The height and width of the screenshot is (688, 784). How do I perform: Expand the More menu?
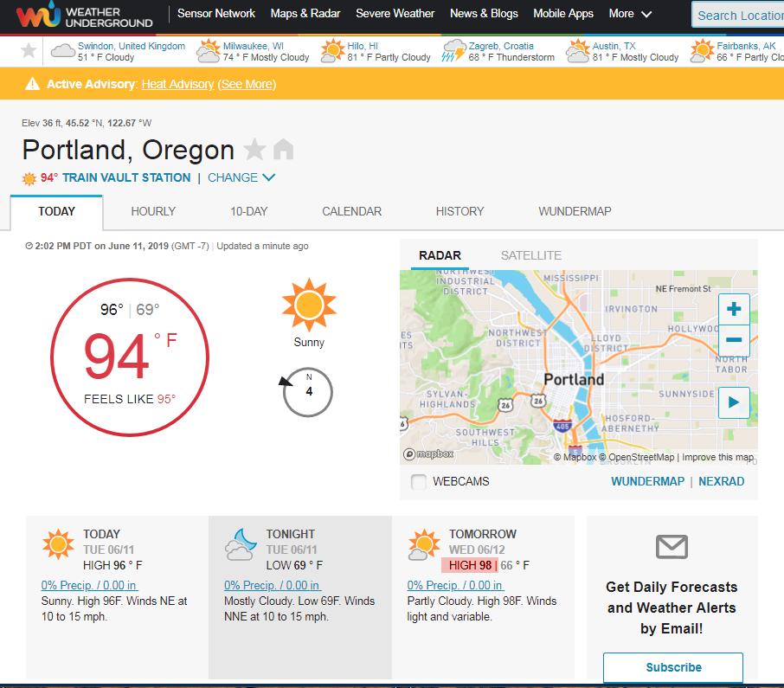pyautogui.click(x=630, y=14)
